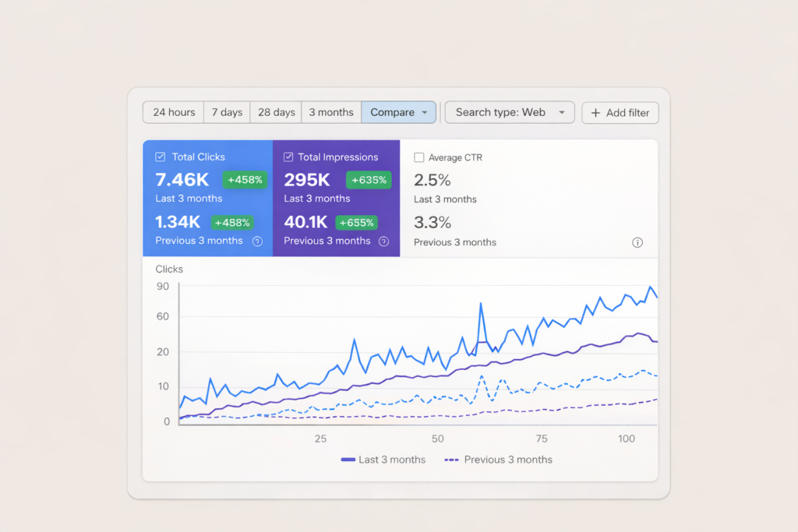Click the info icon in Average CTR card
The image size is (798, 532).
(x=637, y=242)
